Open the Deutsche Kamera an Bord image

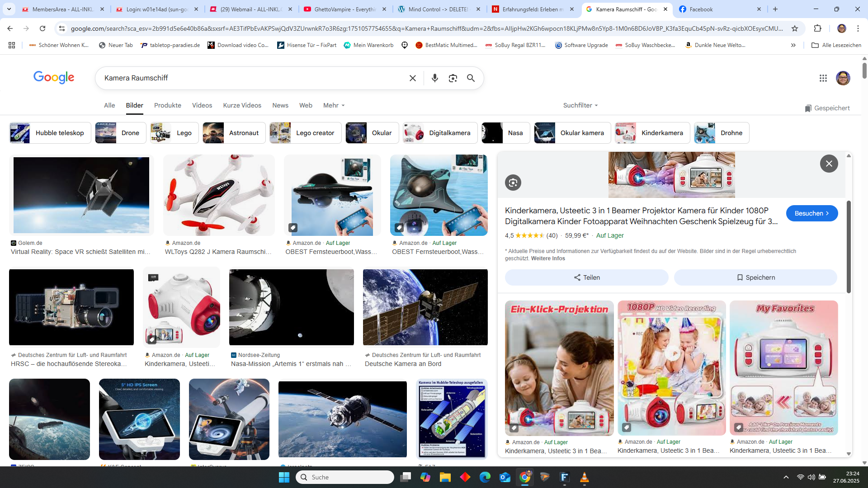pos(425,307)
